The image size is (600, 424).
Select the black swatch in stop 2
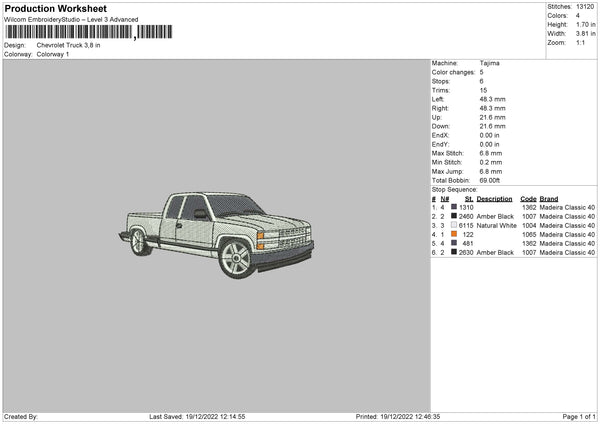[454, 216]
